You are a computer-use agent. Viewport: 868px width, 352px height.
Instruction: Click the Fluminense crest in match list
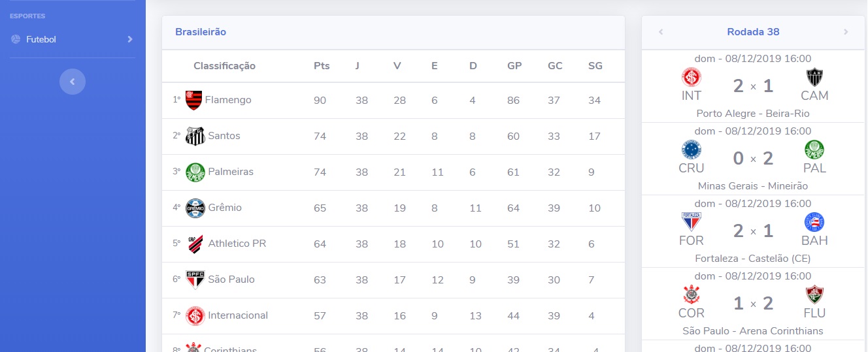(814, 295)
